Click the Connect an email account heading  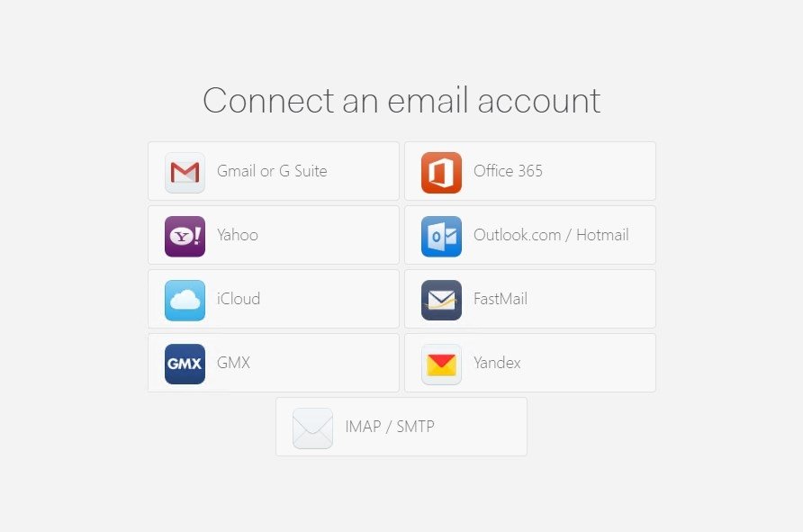401,100
